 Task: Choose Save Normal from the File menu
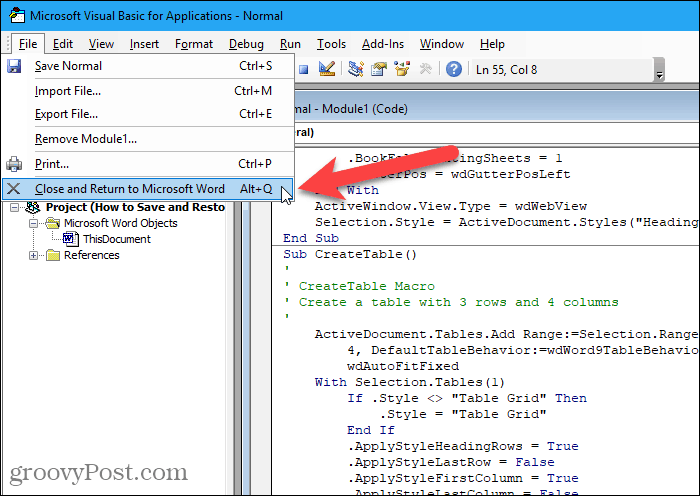[148, 66]
